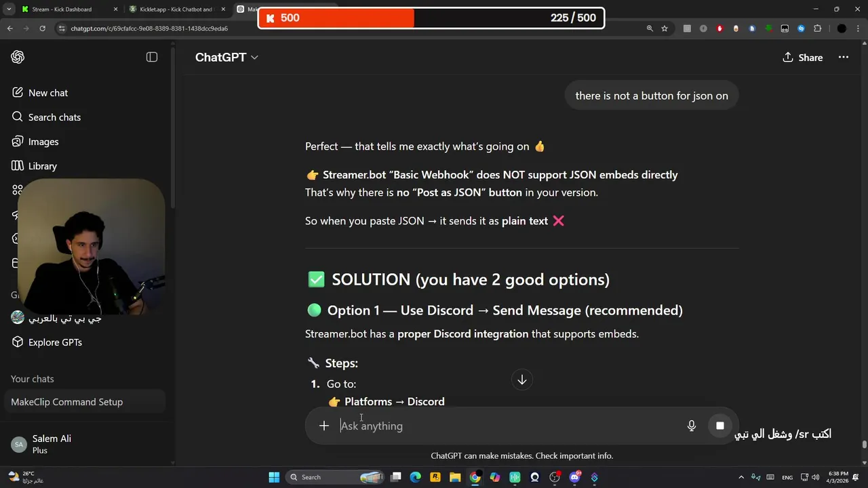Viewport: 868px width, 488px height.
Task: Open the Chrome profile avatar
Action: (842, 28)
